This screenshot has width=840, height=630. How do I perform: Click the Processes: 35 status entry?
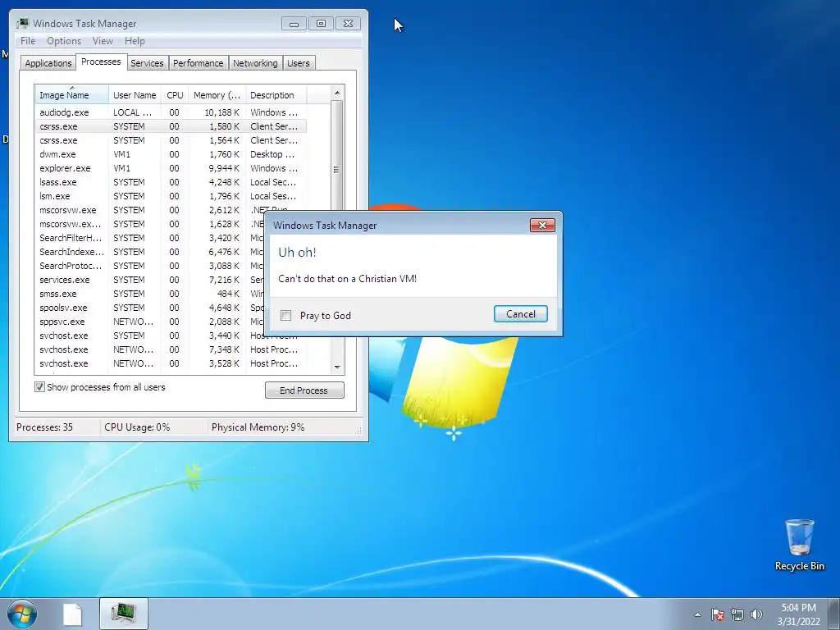(x=44, y=427)
